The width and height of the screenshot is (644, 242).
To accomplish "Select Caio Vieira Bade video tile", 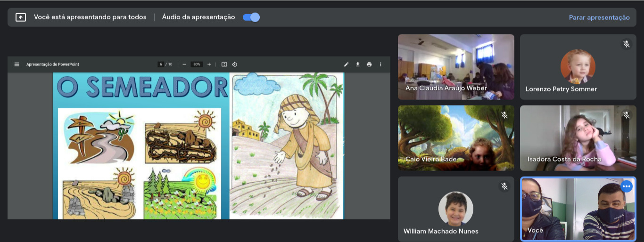I will tap(455, 137).
